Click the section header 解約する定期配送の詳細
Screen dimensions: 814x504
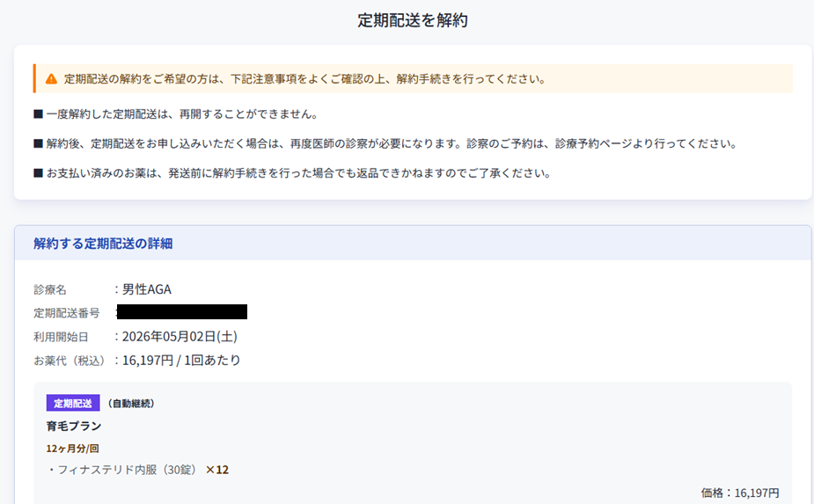click(103, 244)
